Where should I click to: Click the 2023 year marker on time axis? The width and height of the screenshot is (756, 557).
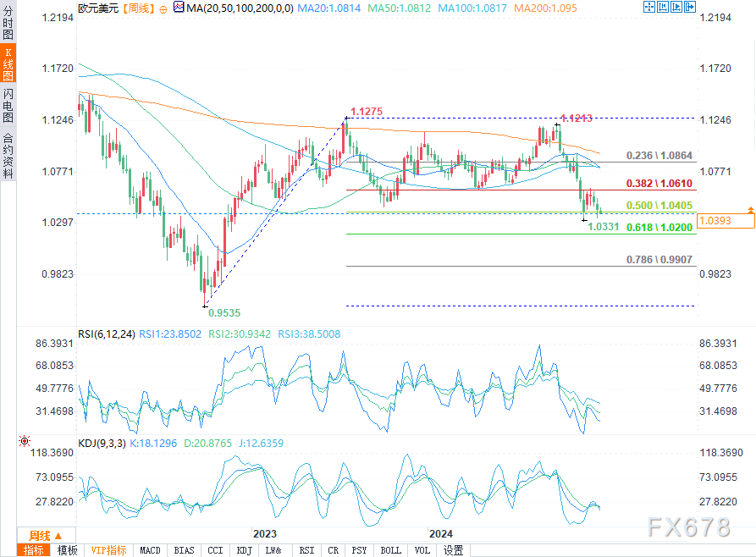265,534
